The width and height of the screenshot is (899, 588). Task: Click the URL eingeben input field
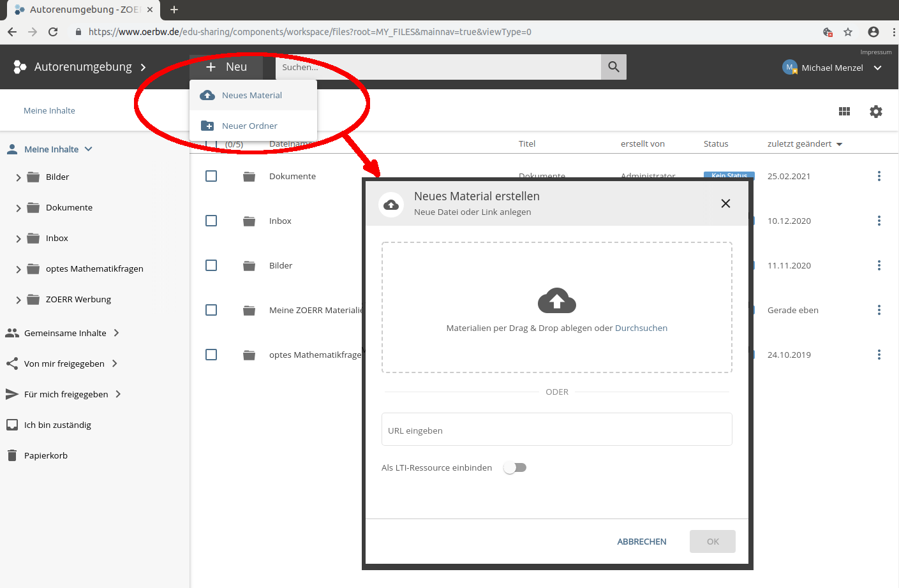pos(556,430)
